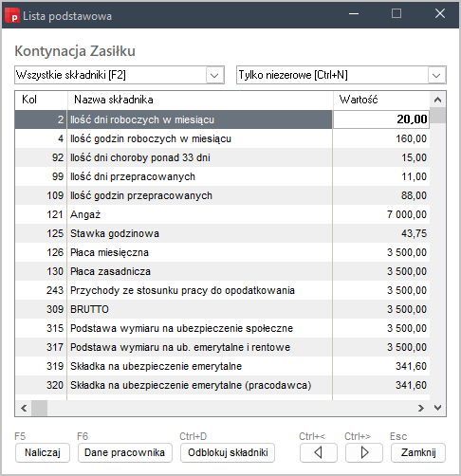Click the horizontal scrollbar thumb
461x476 pixels.
click(x=40, y=408)
